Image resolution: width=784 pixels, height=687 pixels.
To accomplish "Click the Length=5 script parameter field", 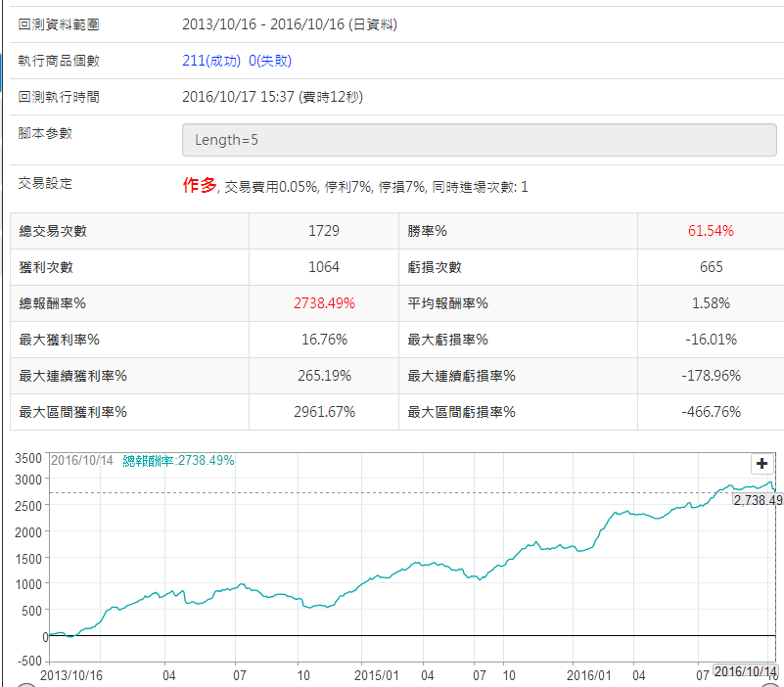I will pyautogui.click(x=479, y=140).
